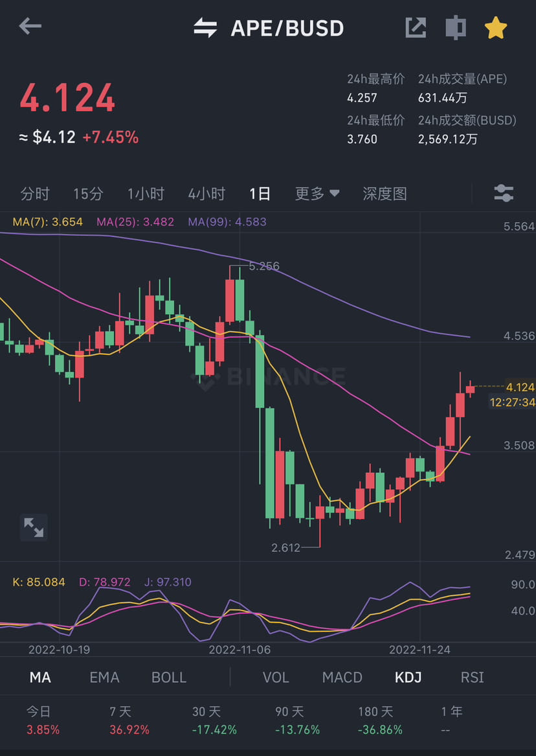Select the 15分 timeframe tab

pyautogui.click(x=88, y=193)
